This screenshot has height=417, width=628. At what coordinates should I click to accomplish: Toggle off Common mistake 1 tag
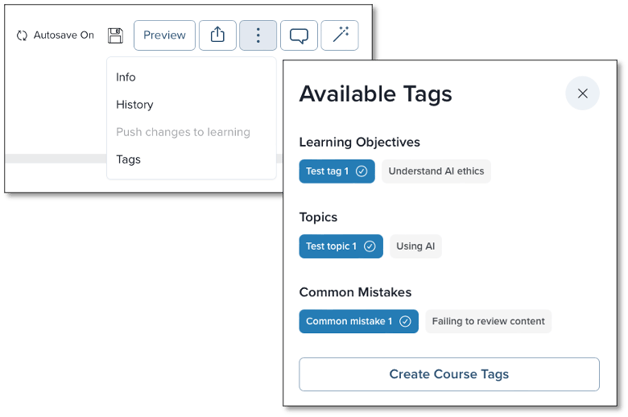point(359,321)
